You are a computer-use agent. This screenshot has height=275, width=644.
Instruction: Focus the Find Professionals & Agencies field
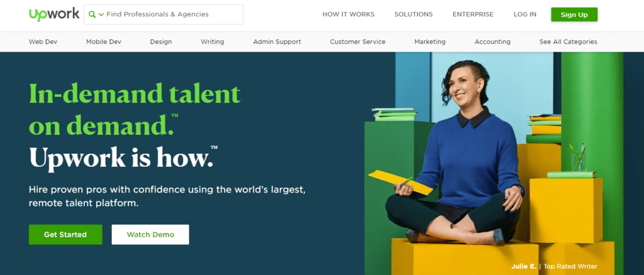coord(164,14)
